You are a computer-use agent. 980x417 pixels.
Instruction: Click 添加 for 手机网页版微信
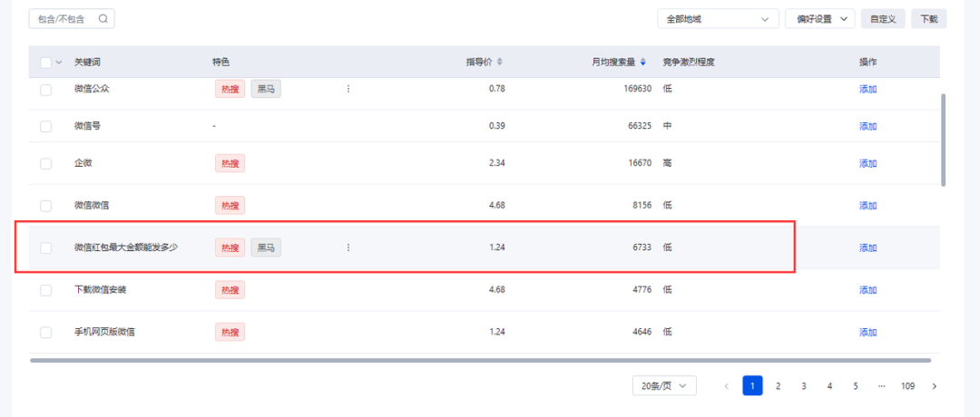[x=868, y=332]
